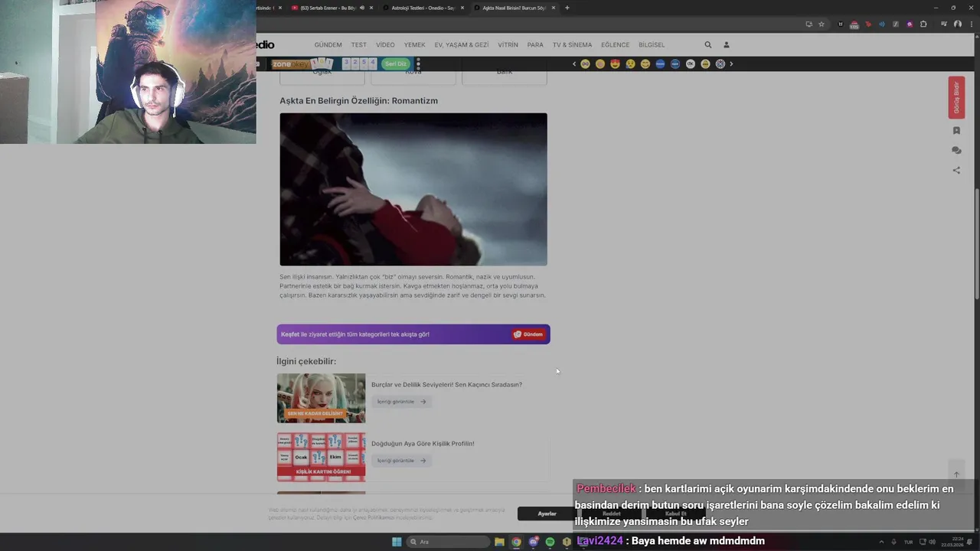Click the Romantizm result image
Image resolution: width=980 pixels, height=551 pixels.
point(413,189)
